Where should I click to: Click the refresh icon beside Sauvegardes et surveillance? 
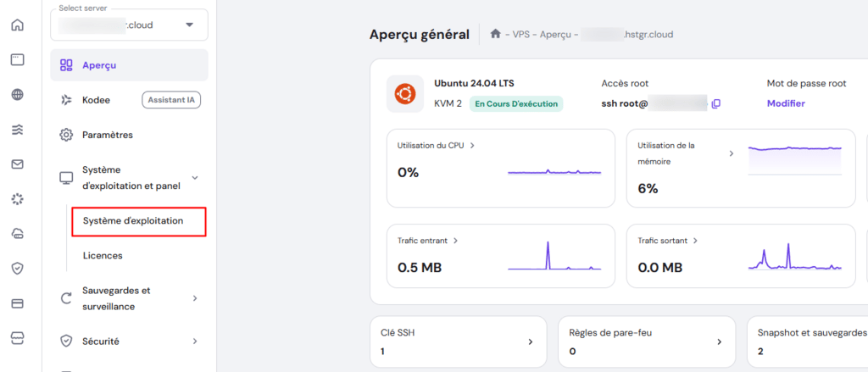tap(66, 298)
